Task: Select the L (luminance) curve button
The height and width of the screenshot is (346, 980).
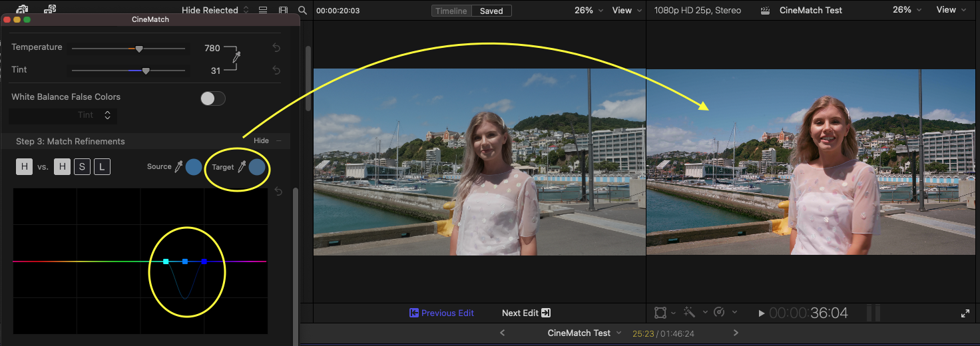Action: 101,167
